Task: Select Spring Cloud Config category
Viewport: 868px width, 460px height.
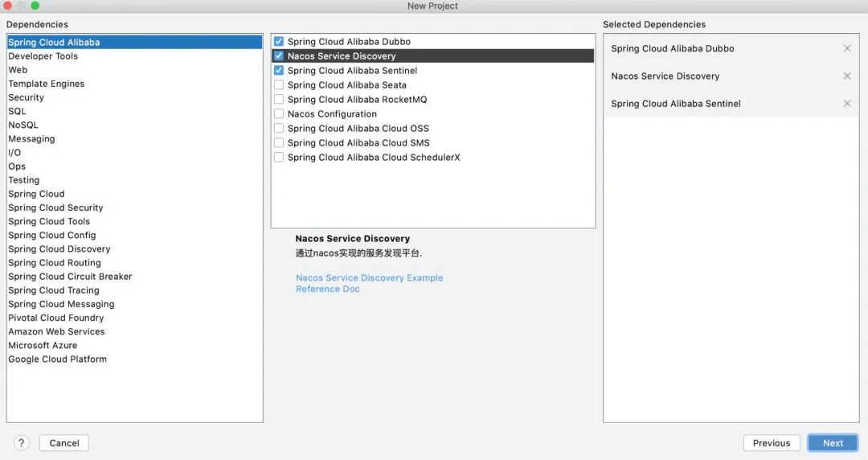Action: [x=134, y=235]
